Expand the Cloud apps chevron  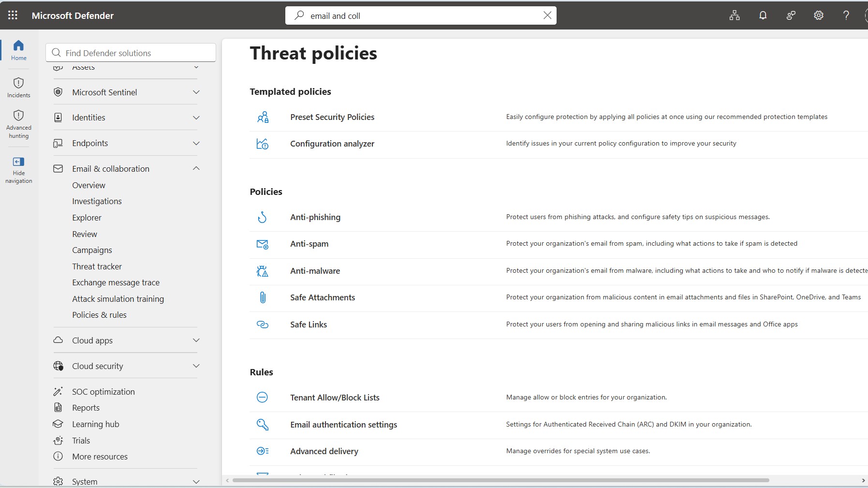click(196, 340)
